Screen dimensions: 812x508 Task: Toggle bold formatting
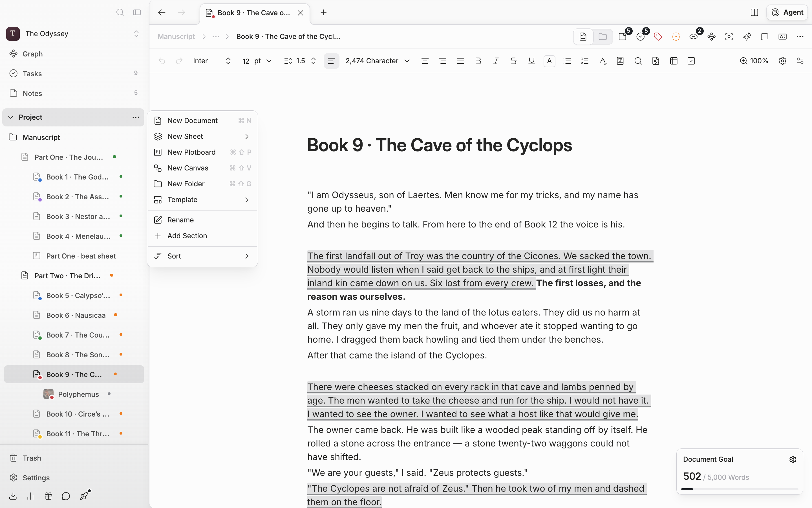(x=478, y=61)
